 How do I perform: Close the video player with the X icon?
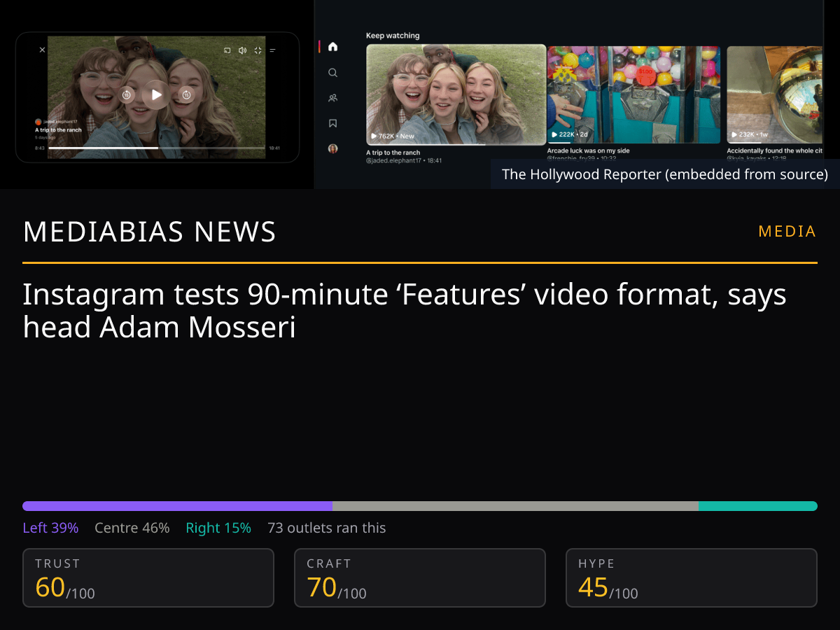tap(42, 50)
